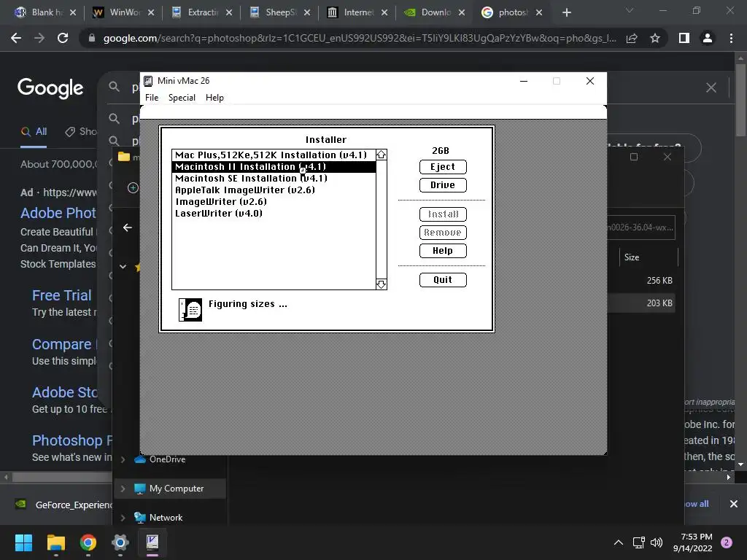Screen dimensions: 747x560
Task: Open the Adobe Stock link
Action: pyautogui.click(x=65, y=392)
